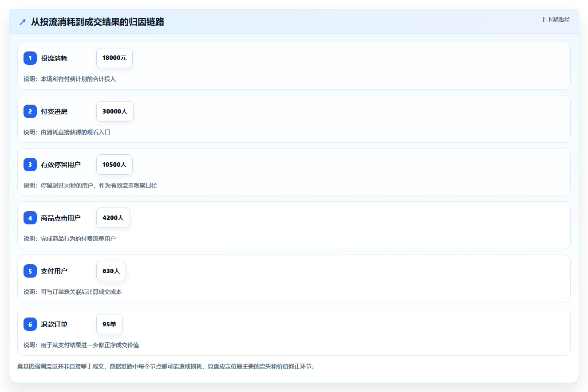
Task: Click the title 从投流消耗到成交结果的归因链路
Action: pyautogui.click(x=98, y=22)
